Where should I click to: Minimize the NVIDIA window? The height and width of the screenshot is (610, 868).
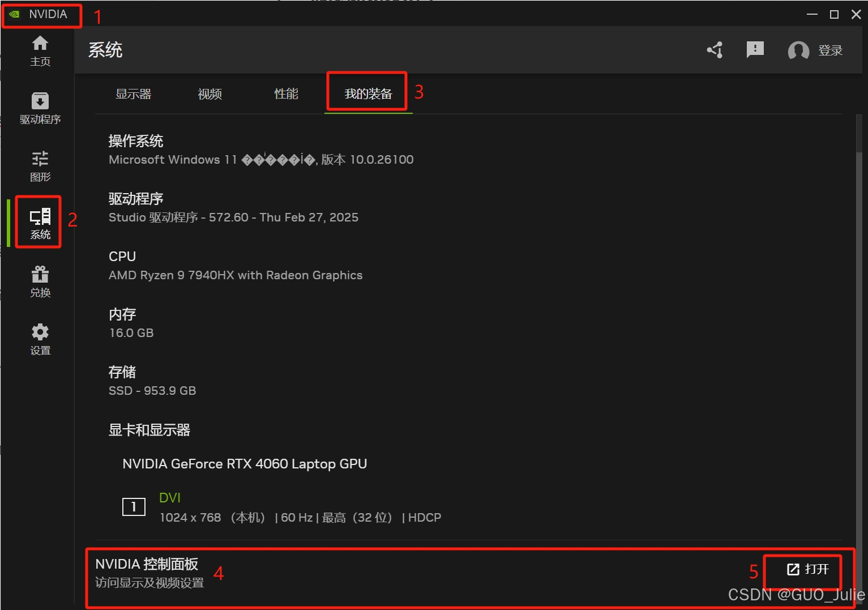click(812, 14)
